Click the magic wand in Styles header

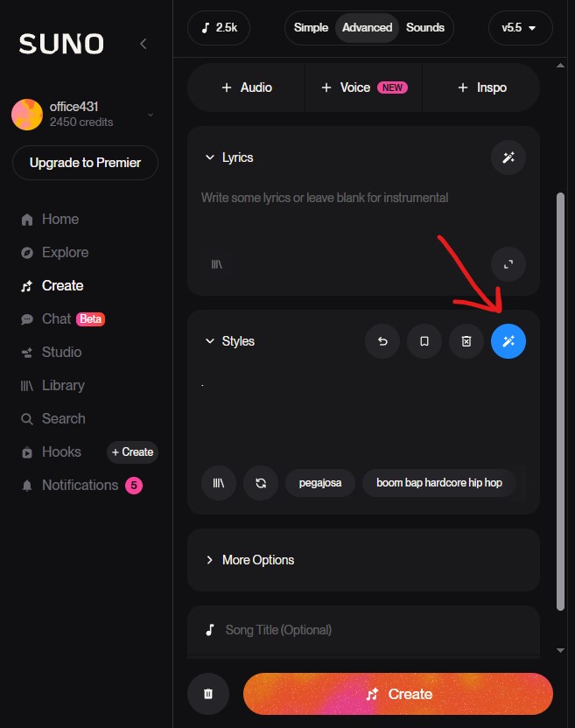(x=508, y=341)
